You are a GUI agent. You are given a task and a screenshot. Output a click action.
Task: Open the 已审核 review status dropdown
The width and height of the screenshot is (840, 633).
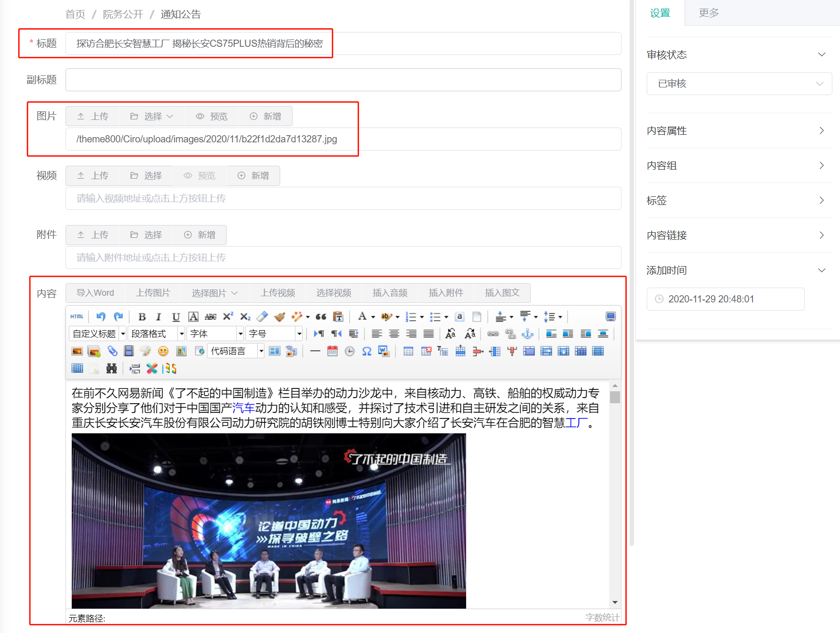739,84
